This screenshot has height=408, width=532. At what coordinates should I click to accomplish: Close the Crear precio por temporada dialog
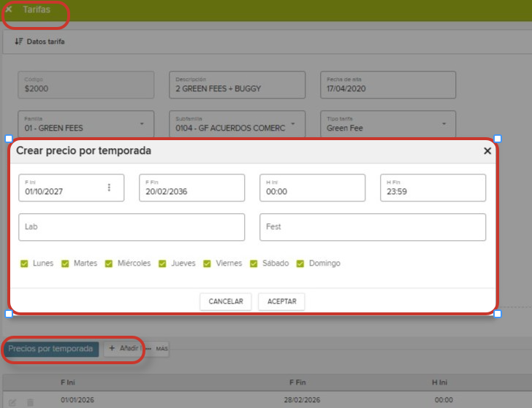click(x=487, y=151)
